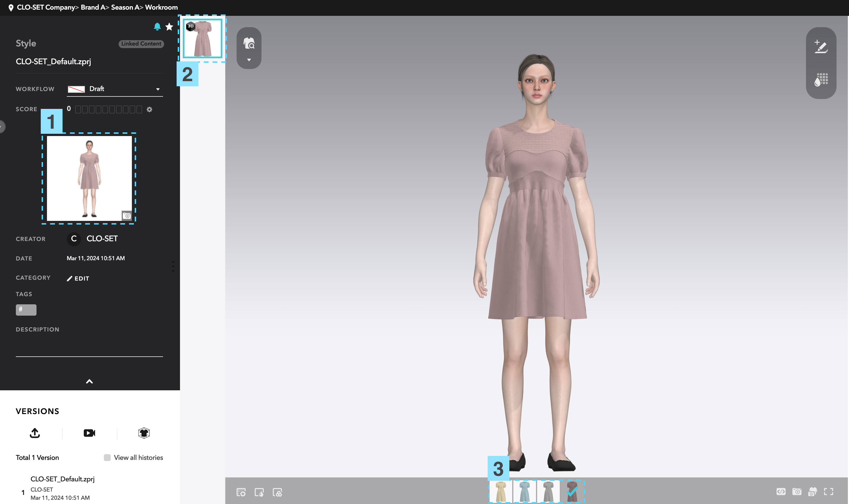The image size is (849, 504).
Task: Click the CLO-SET creator avatar
Action: pyautogui.click(x=74, y=239)
